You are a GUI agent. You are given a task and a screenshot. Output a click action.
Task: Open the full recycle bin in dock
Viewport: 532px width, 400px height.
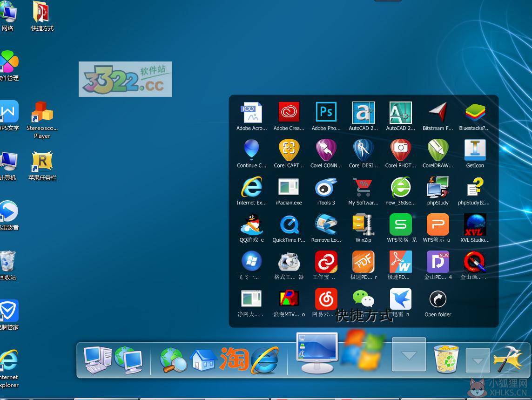(446, 359)
